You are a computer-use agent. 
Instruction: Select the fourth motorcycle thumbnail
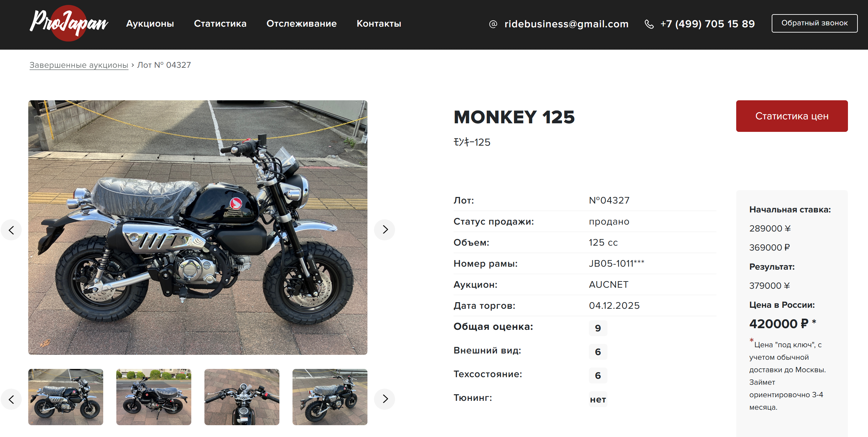coord(330,397)
